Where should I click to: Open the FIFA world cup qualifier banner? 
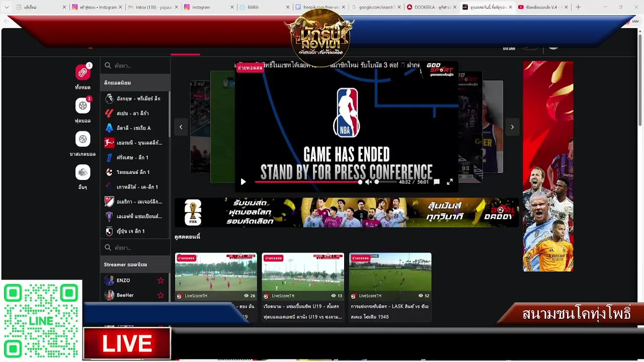click(x=347, y=212)
